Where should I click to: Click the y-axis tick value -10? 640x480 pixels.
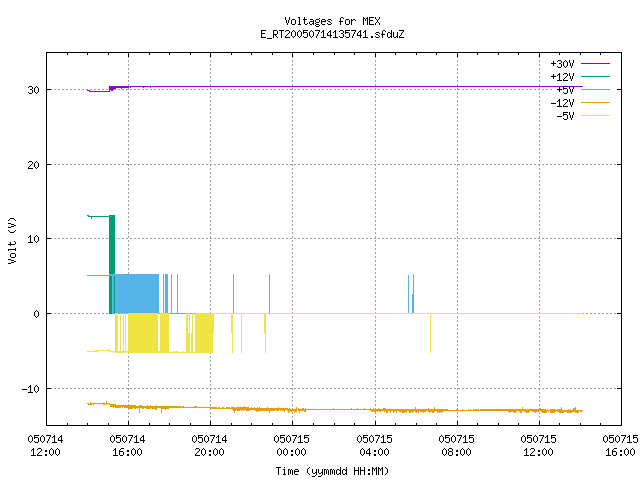31,389
